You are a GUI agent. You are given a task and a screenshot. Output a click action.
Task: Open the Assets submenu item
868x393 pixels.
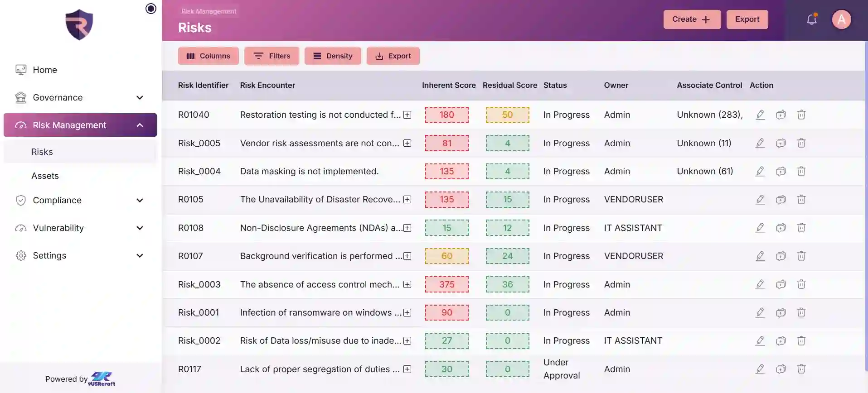tap(45, 176)
